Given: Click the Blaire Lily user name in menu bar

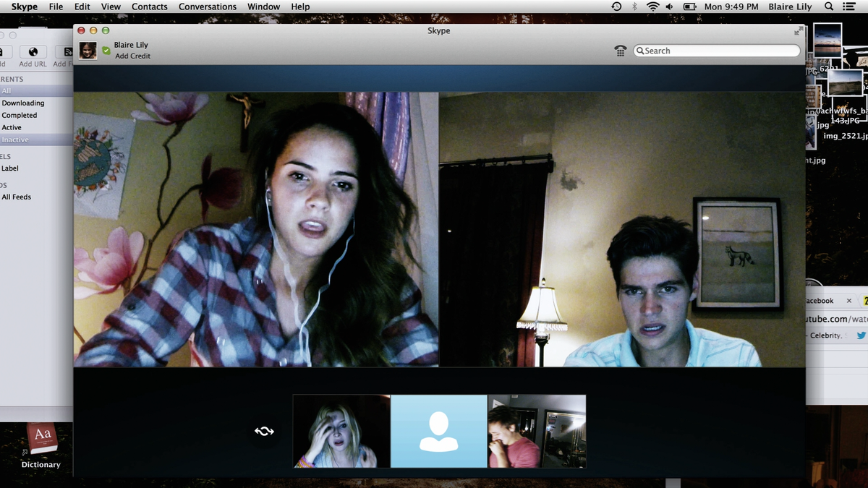Looking at the screenshot, I should pos(790,7).
